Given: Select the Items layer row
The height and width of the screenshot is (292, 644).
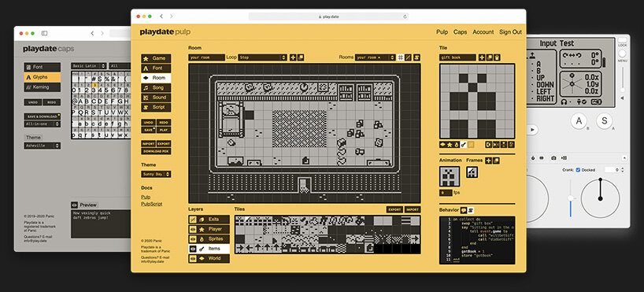Looking at the screenshot, I should pyautogui.click(x=209, y=249).
